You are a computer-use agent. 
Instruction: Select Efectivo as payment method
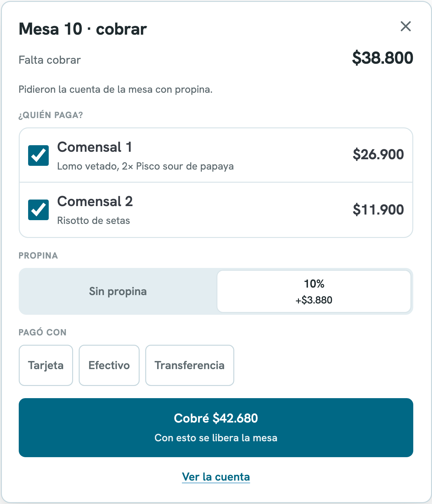pos(109,365)
